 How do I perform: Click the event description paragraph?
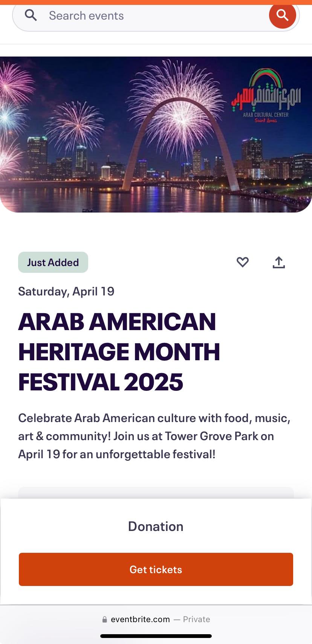pyautogui.click(x=154, y=436)
